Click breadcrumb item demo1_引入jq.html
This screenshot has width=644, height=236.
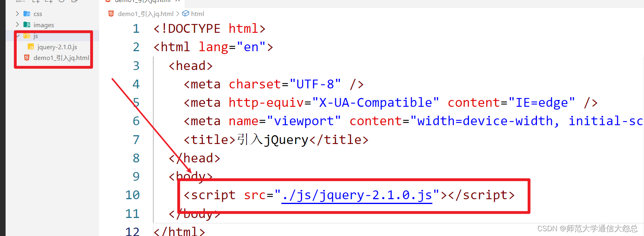point(145,14)
